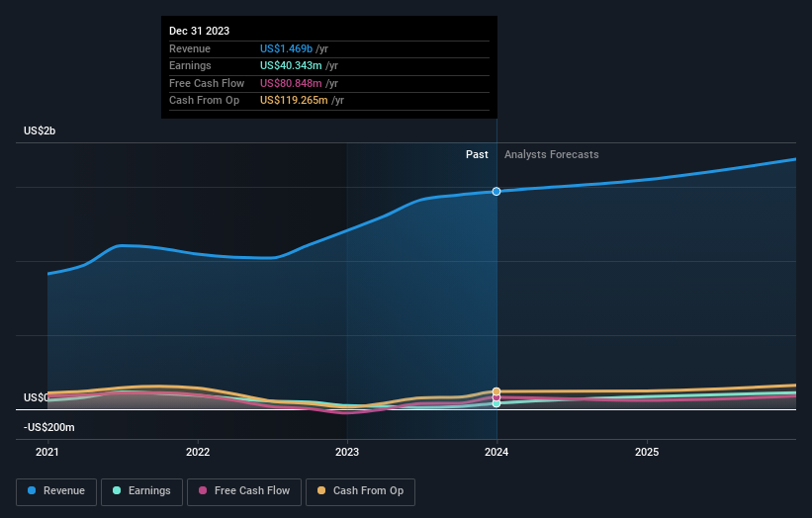Toggle the Free Cash Flow legend button
Viewport: 812px width, 518px height.
[x=244, y=491]
